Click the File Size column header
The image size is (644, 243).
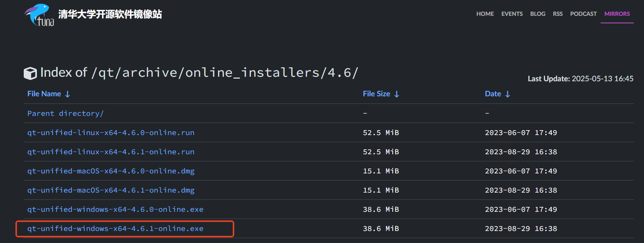[376, 94]
